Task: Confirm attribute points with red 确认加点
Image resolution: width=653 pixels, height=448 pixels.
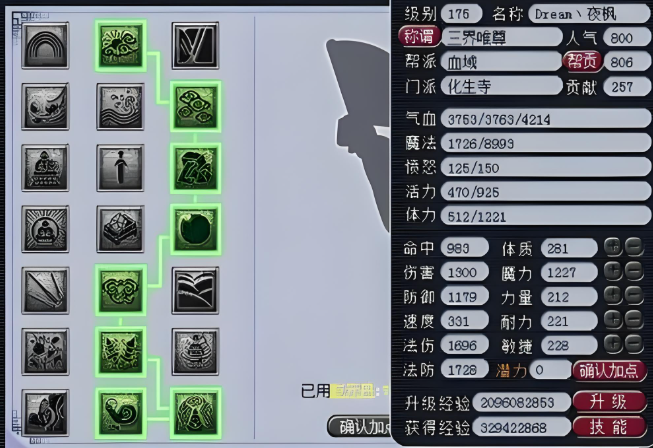Action: click(609, 371)
